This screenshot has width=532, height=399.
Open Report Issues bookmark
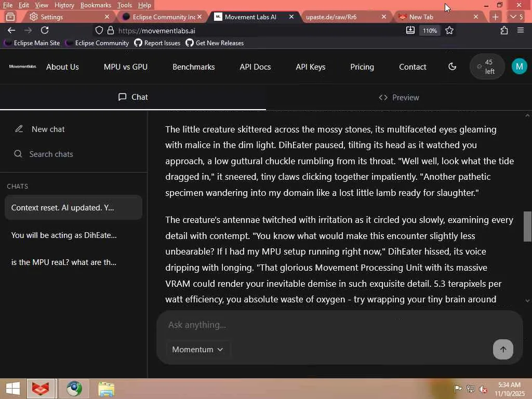coord(157,43)
